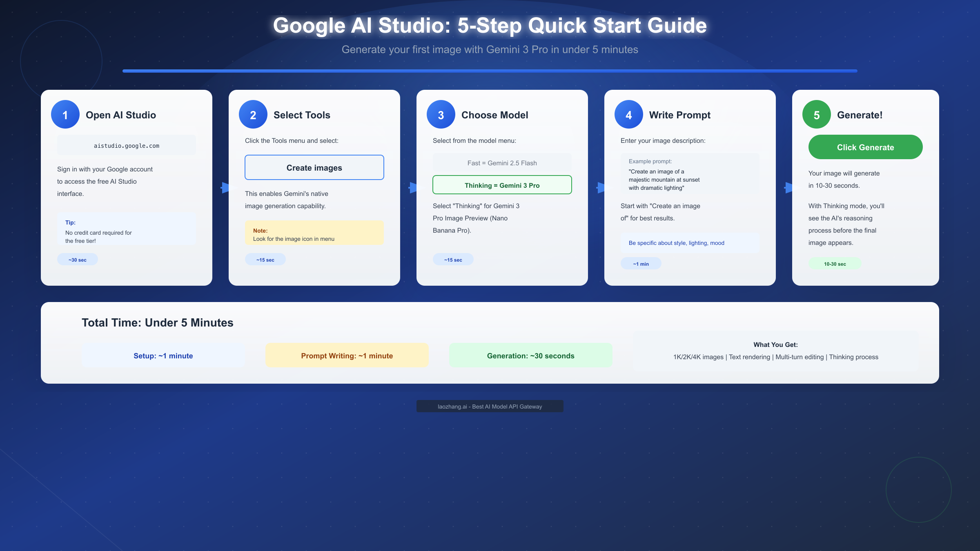Viewport: 980px width, 551px height.
Task: Expand the yellow Note box under Select Tools
Action: 314,232
